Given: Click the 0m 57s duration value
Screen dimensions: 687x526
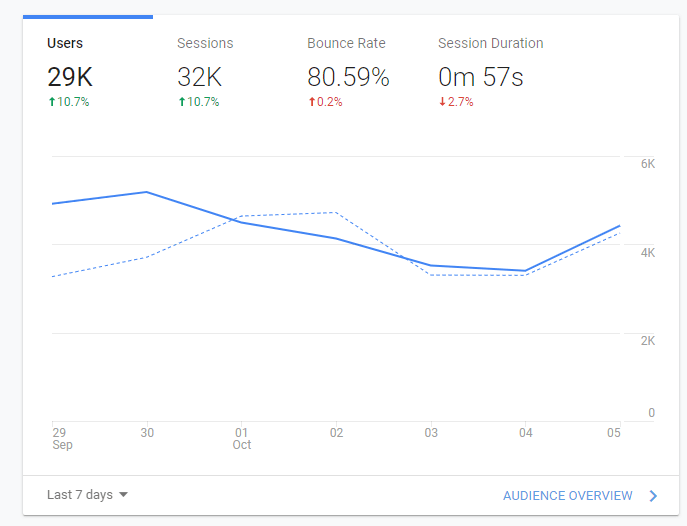Looking at the screenshot, I should [481, 77].
